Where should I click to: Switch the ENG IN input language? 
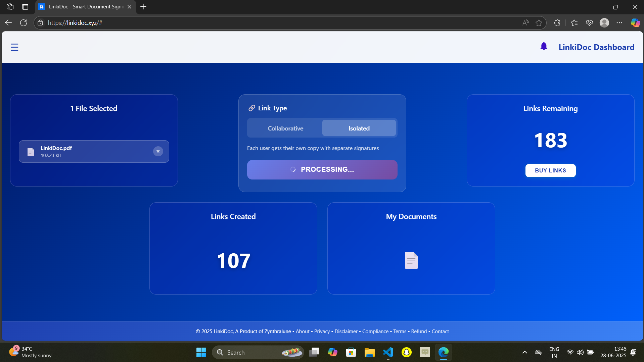click(x=554, y=352)
